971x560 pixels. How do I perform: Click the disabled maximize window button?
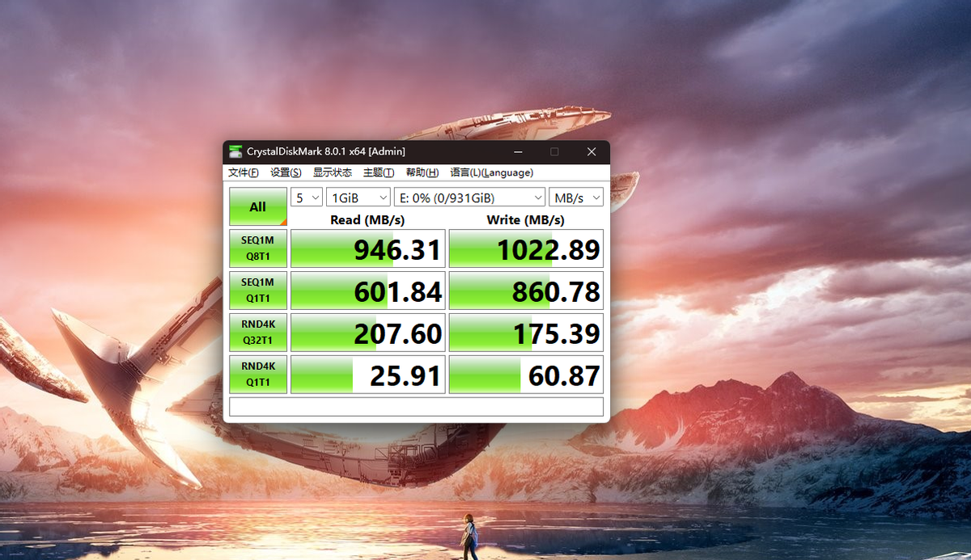point(554,151)
